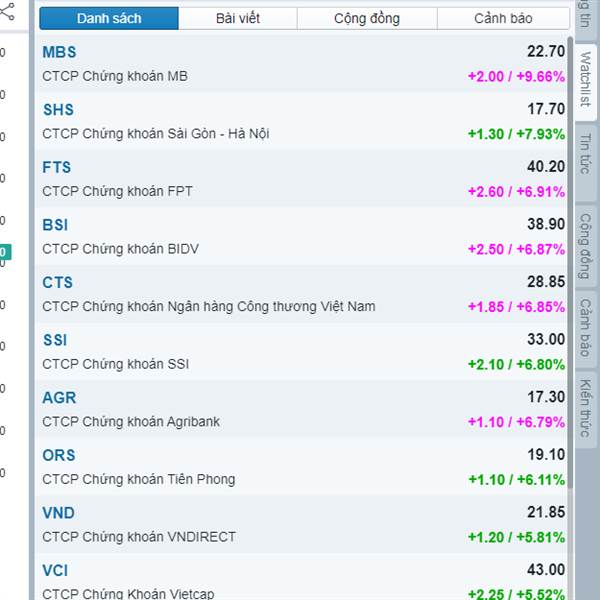Screen dimensions: 600x600
Task: Click company name CTCP Chứng khoán FPT
Action: (x=117, y=191)
